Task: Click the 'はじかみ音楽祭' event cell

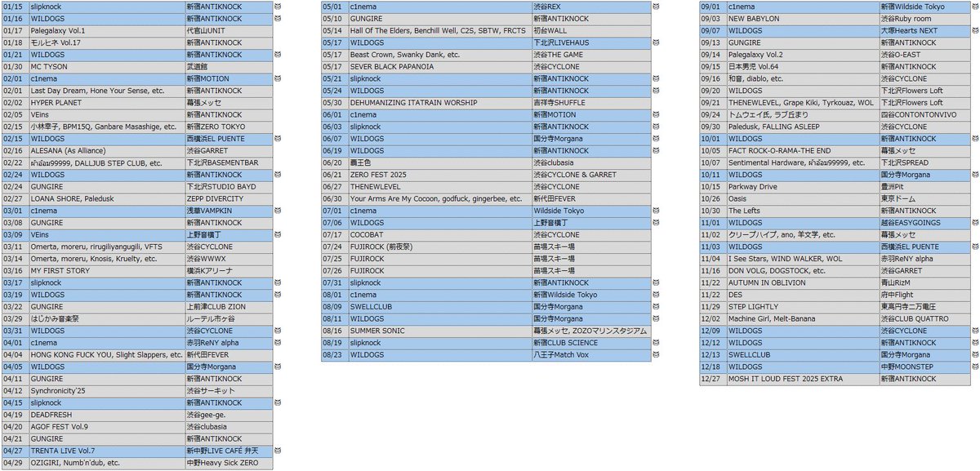Action: click(x=106, y=319)
